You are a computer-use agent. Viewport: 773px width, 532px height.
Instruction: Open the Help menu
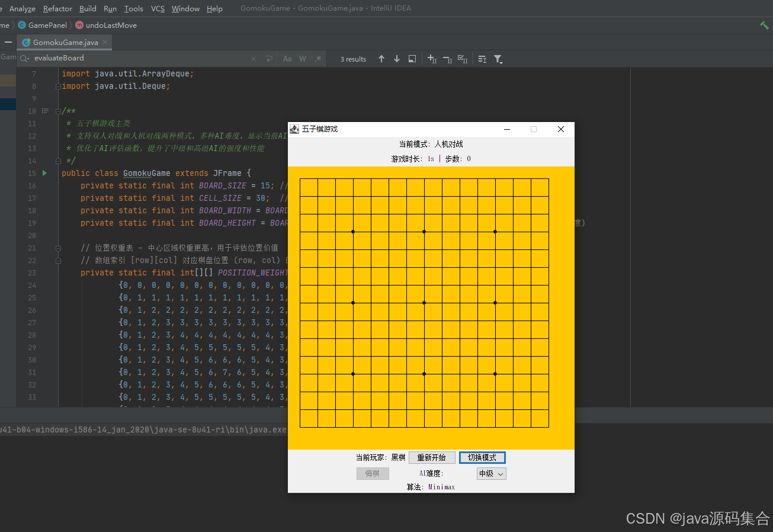[215, 8]
